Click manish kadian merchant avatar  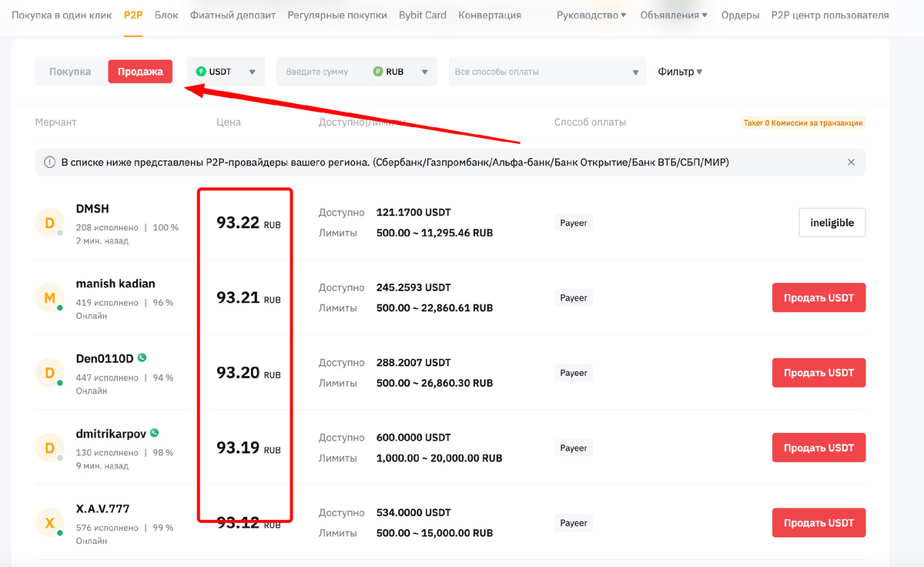click(x=50, y=298)
